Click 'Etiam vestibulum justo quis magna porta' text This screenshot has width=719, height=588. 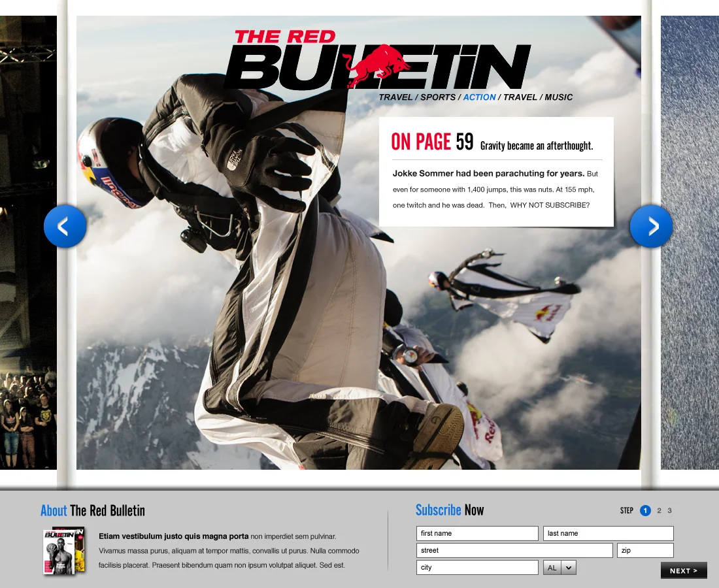(173, 536)
